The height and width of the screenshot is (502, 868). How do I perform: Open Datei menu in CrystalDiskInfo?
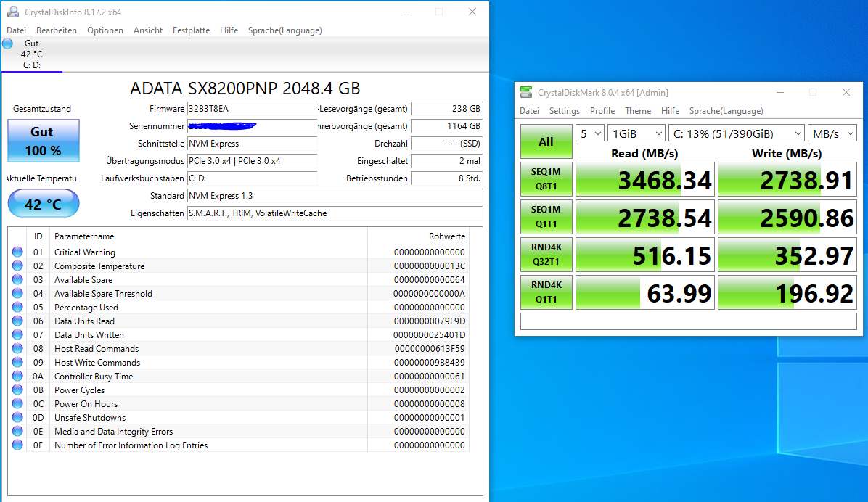(17, 30)
